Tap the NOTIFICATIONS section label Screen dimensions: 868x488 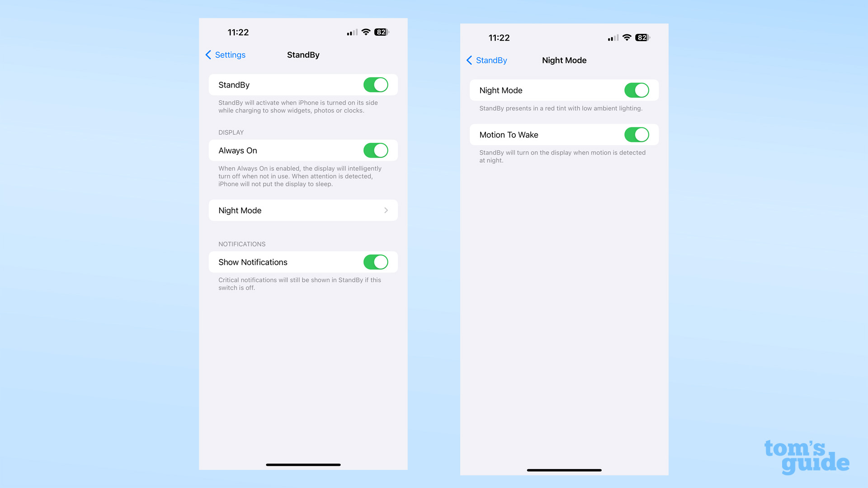pyautogui.click(x=241, y=243)
